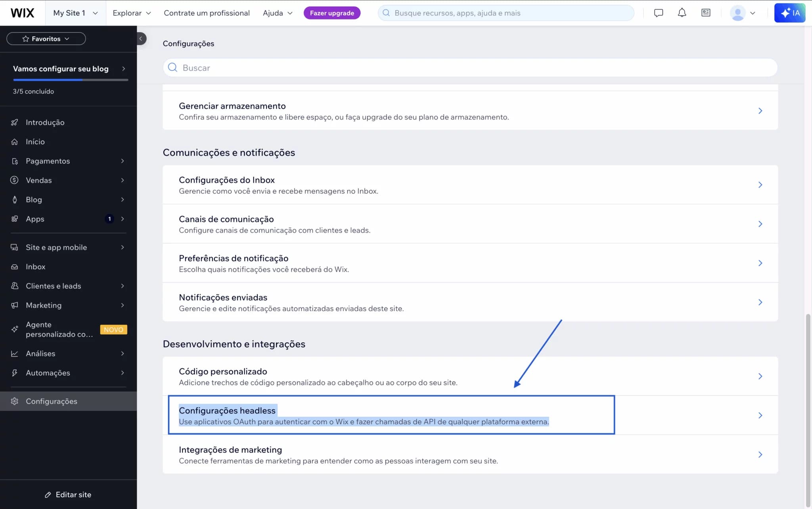The height and width of the screenshot is (509, 812).
Task: Collapse the settings sidebar panel
Action: click(x=141, y=38)
